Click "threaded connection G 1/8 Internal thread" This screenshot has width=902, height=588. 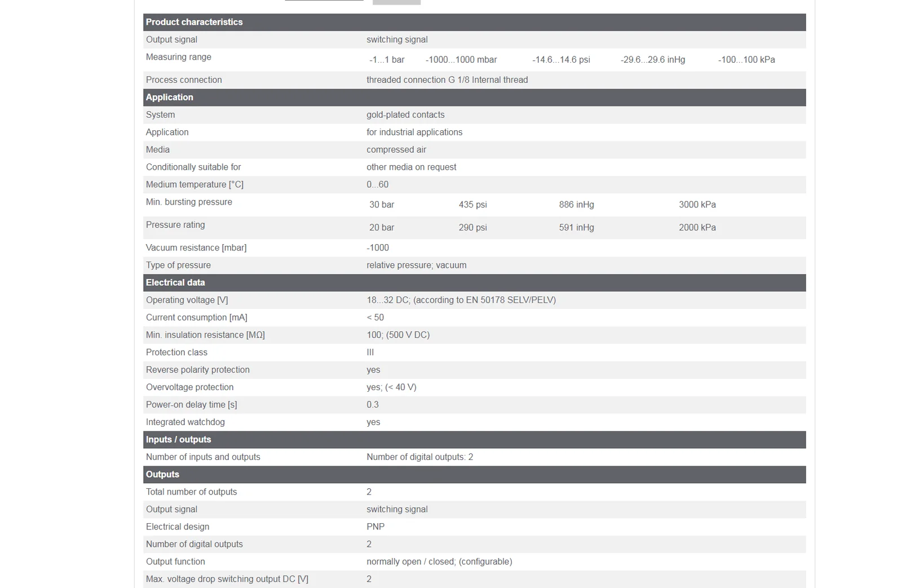click(x=447, y=80)
